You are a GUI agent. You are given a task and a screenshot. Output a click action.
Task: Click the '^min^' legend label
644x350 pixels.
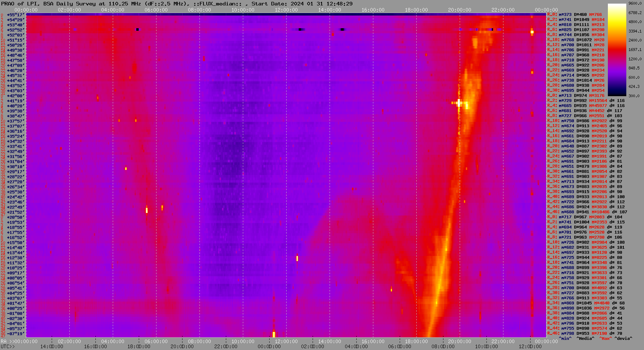point(565,338)
